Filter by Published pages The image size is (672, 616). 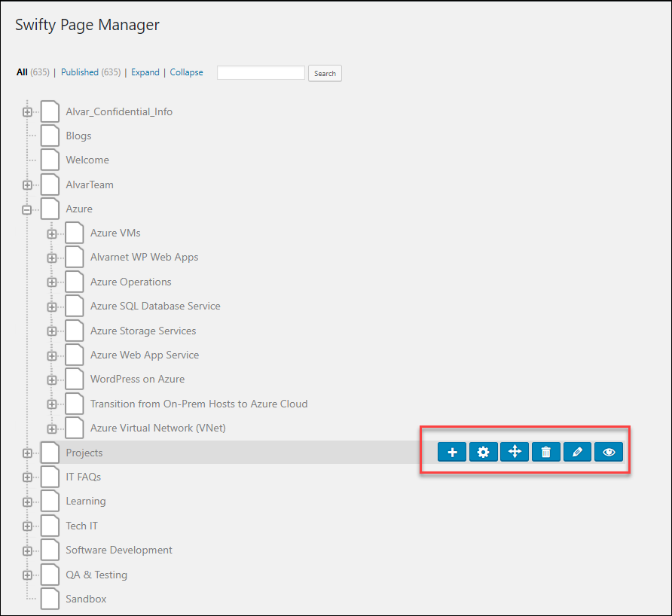point(80,72)
